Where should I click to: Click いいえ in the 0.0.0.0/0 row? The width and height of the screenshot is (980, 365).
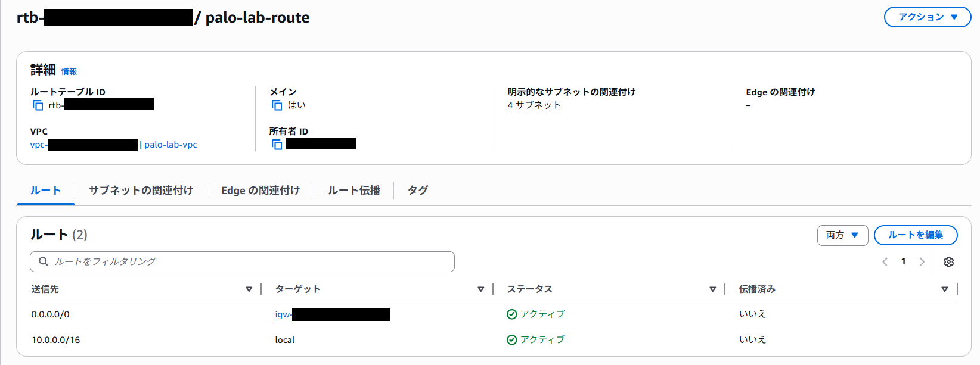click(x=752, y=314)
